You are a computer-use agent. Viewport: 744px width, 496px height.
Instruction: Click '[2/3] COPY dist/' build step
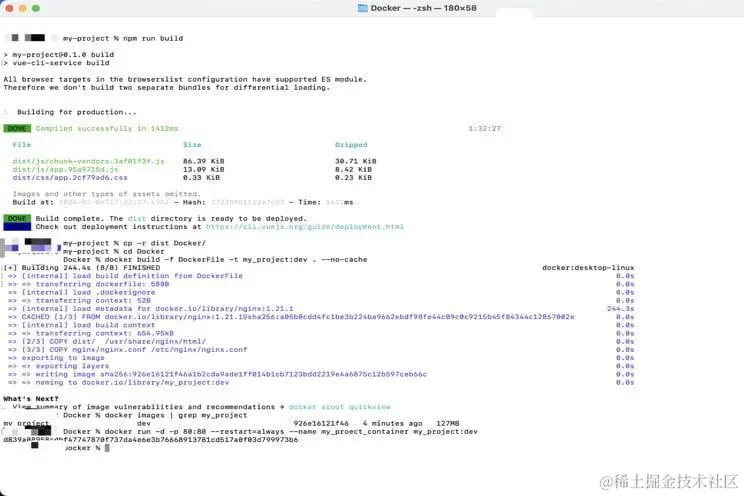(114, 341)
